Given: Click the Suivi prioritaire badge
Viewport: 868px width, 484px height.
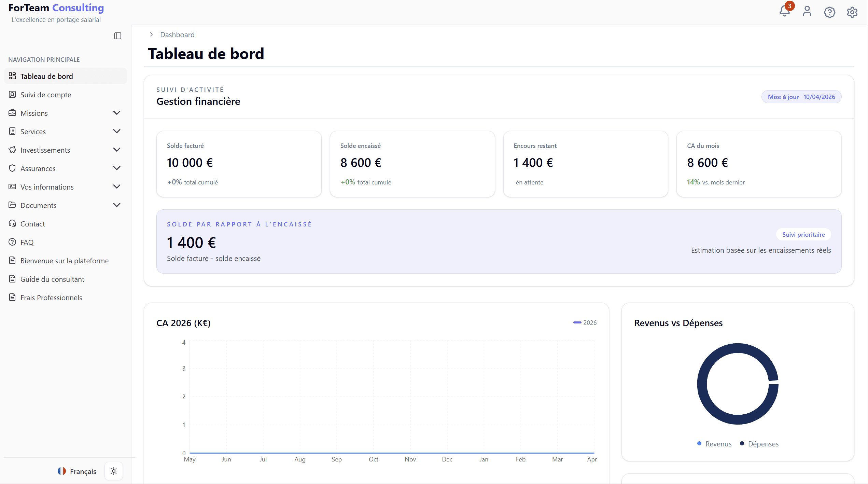Looking at the screenshot, I should [803, 234].
